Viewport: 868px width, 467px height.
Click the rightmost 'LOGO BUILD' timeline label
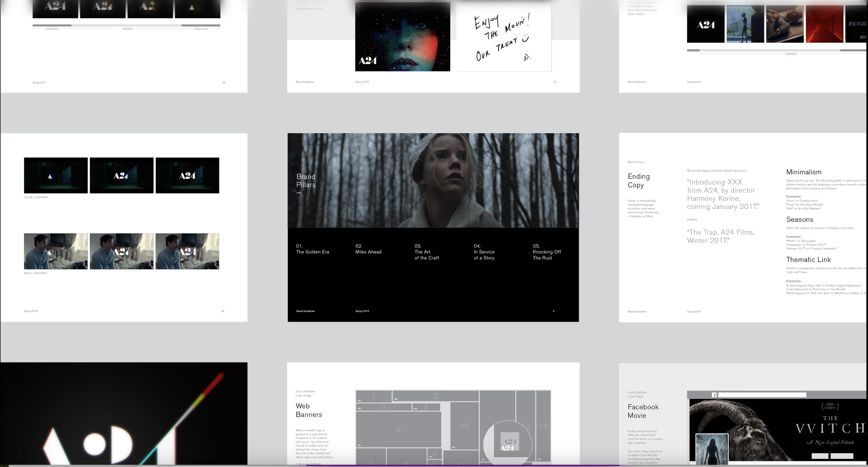click(x=201, y=29)
